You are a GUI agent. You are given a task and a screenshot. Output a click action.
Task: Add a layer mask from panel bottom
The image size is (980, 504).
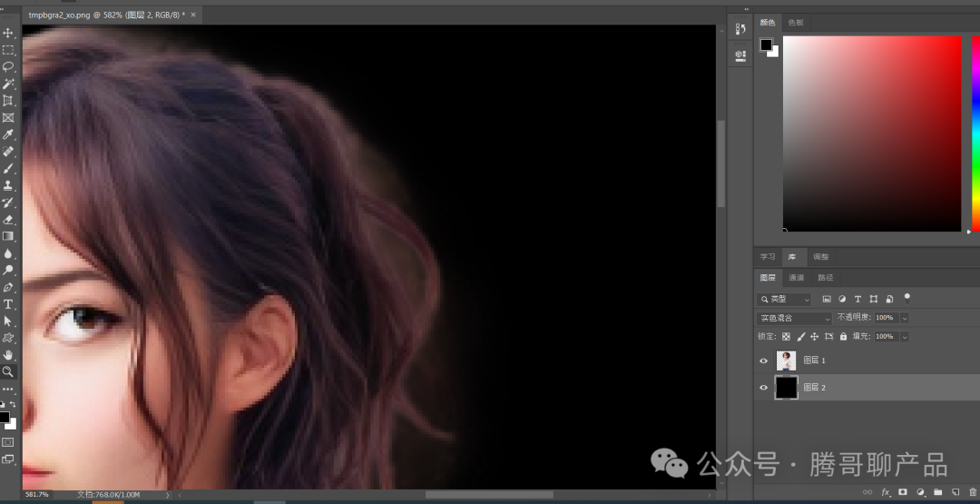pyautogui.click(x=903, y=492)
